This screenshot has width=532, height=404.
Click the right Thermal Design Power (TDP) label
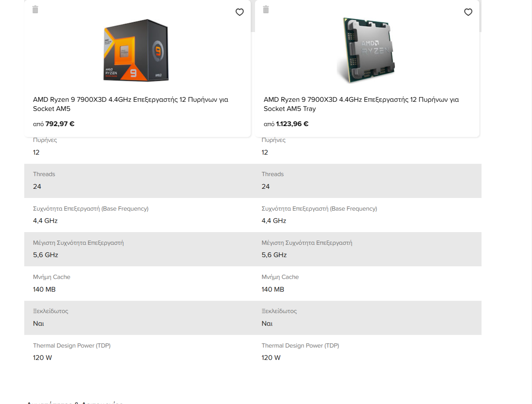(300, 346)
